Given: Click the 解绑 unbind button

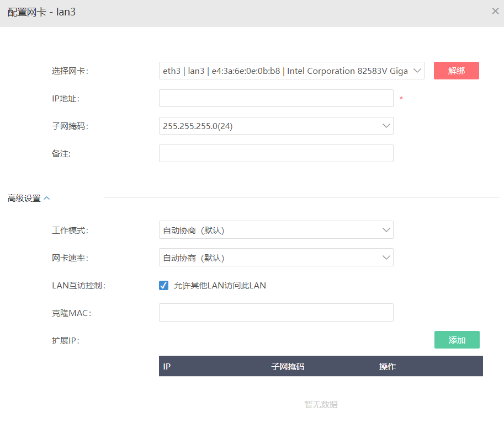Looking at the screenshot, I should (456, 71).
